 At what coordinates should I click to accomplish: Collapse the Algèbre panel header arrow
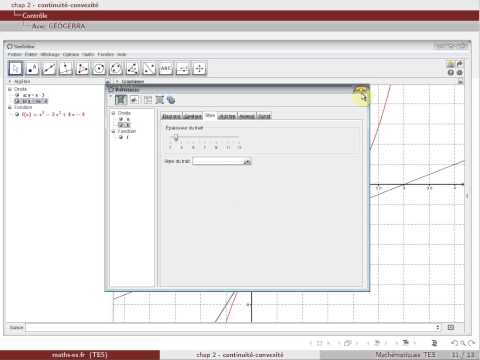[x=10, y=81]
